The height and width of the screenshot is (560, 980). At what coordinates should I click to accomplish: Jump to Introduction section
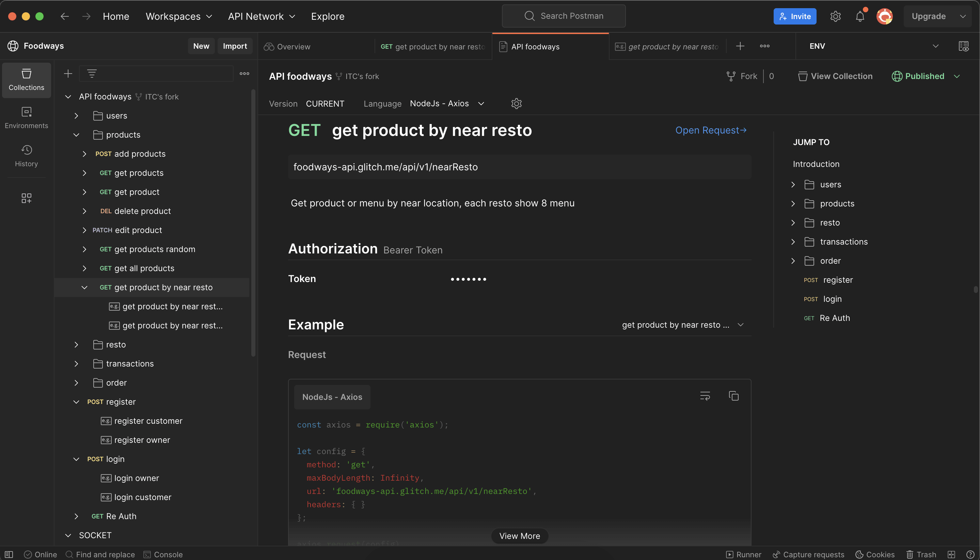[x=816, y=164]
